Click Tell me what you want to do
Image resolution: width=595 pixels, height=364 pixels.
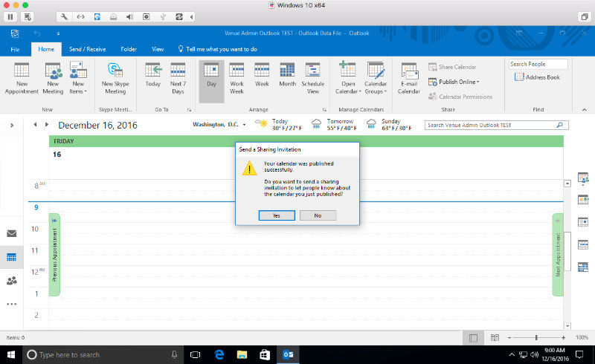(218, 49)
